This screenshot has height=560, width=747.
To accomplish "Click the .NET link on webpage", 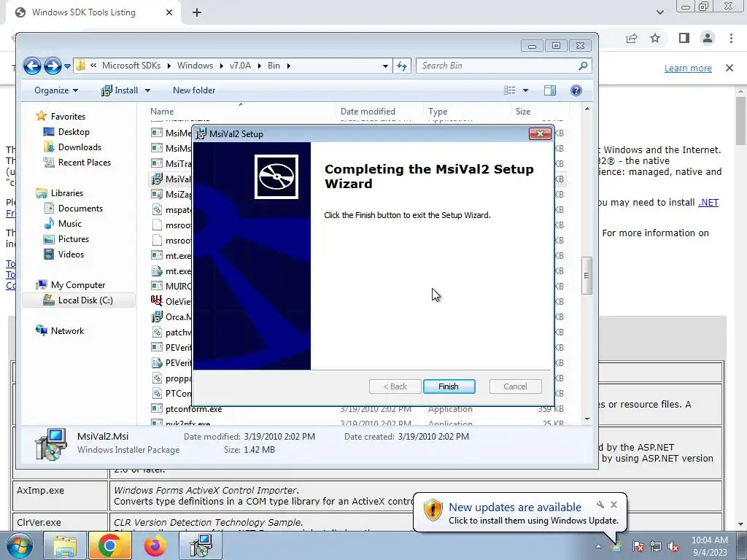I will coord(708,203).
